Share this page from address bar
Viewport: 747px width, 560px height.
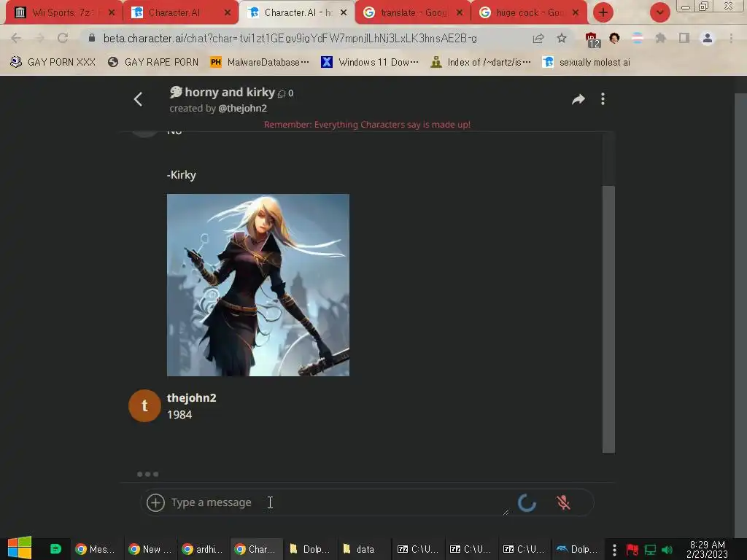pyautogui.click(x=538, y=38)
